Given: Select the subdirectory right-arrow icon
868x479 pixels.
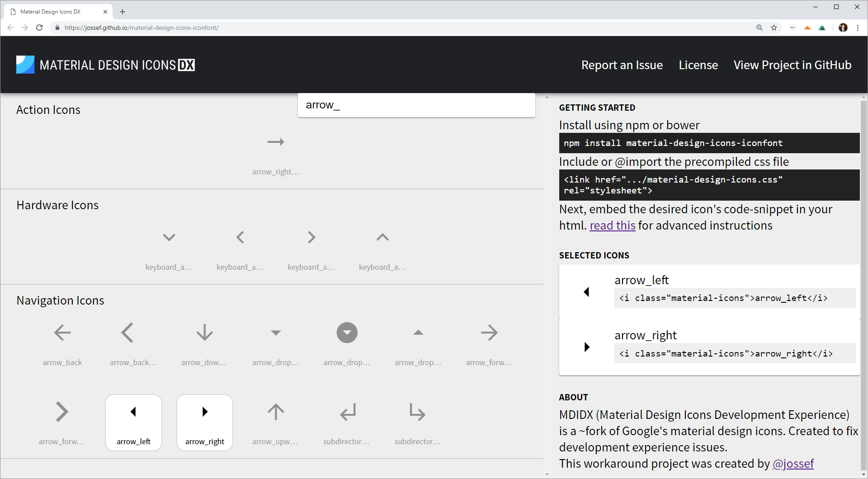Looking at the screenshot, I should pyautogui.click(x=417, y=412).
